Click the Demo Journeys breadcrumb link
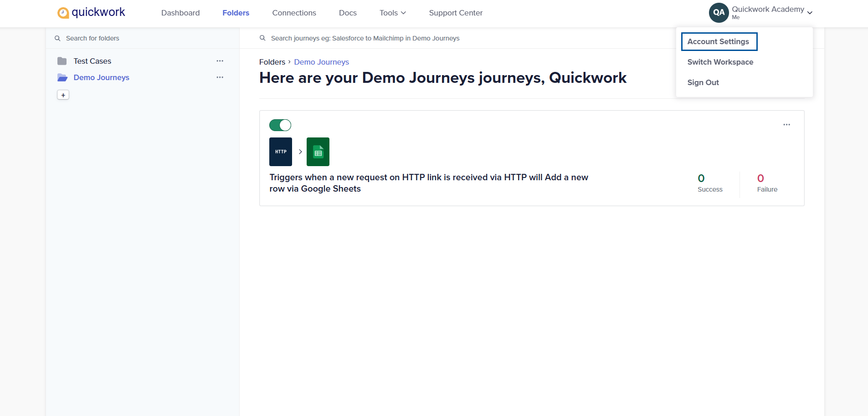Image resolution: width=868 pixels, height=416 pixels. (x=321, y=62)
